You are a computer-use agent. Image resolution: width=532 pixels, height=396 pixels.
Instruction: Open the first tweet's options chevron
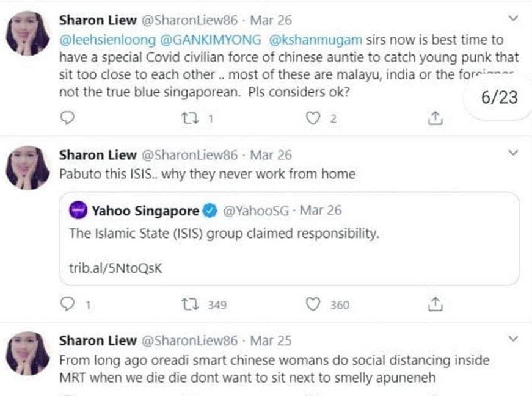click(x=513, y=19)
